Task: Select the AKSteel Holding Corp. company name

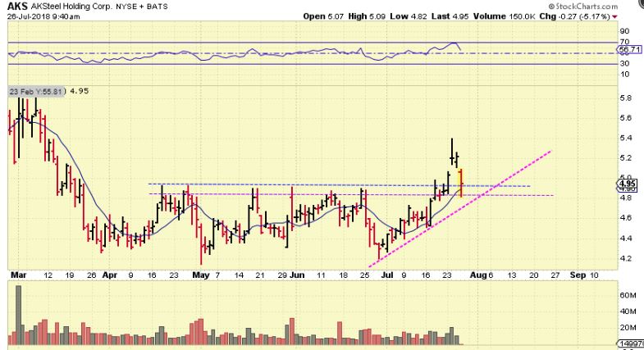Action: (71, 7)
